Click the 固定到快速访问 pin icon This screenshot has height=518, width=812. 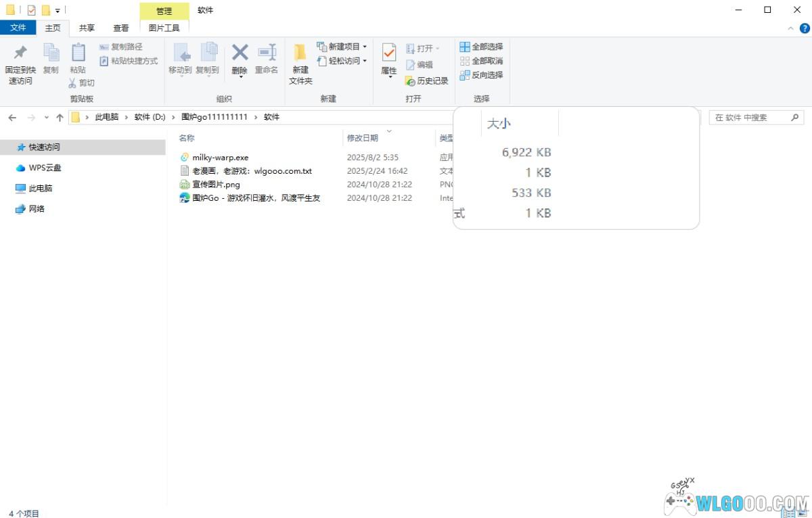20,53
